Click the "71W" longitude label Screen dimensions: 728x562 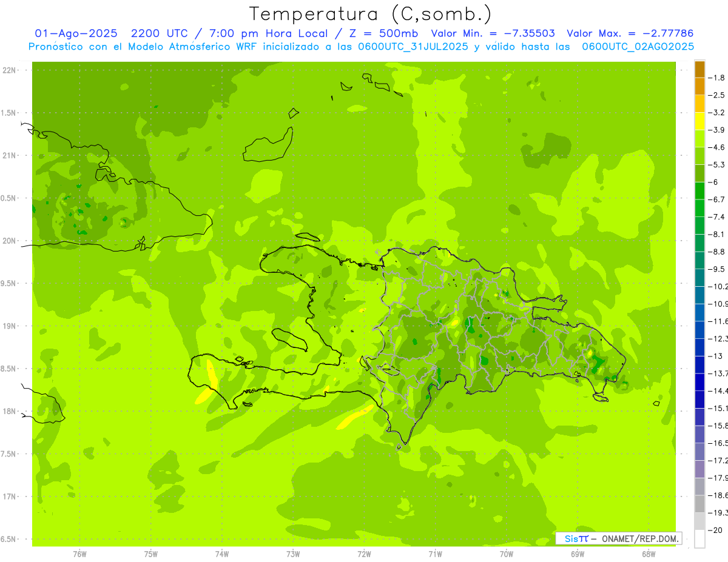pyautogui.click(x=435, y=554)
